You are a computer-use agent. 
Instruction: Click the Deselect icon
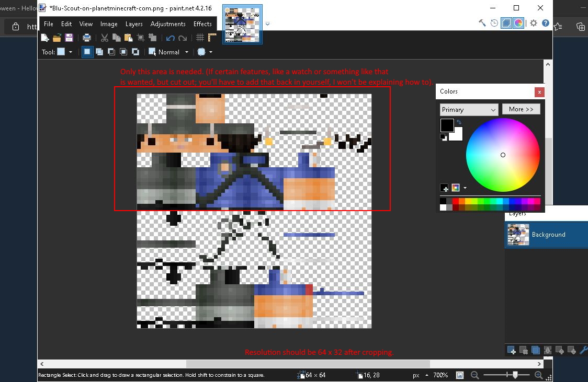pyautogui.click(x=153, y=38)
